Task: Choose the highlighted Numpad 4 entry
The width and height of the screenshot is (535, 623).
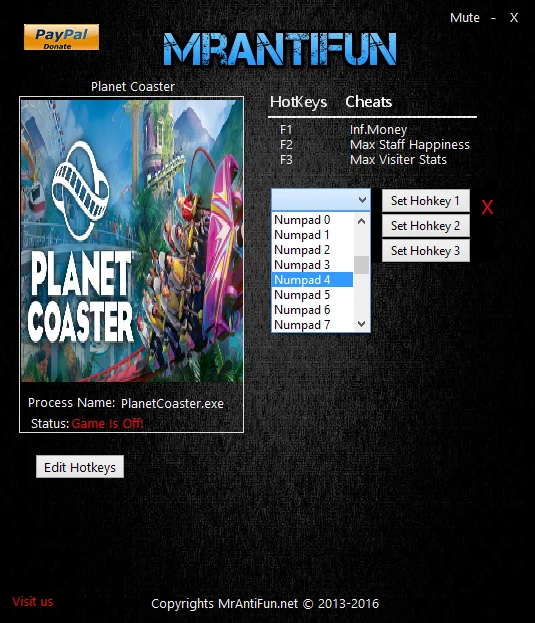Action: 313,280
